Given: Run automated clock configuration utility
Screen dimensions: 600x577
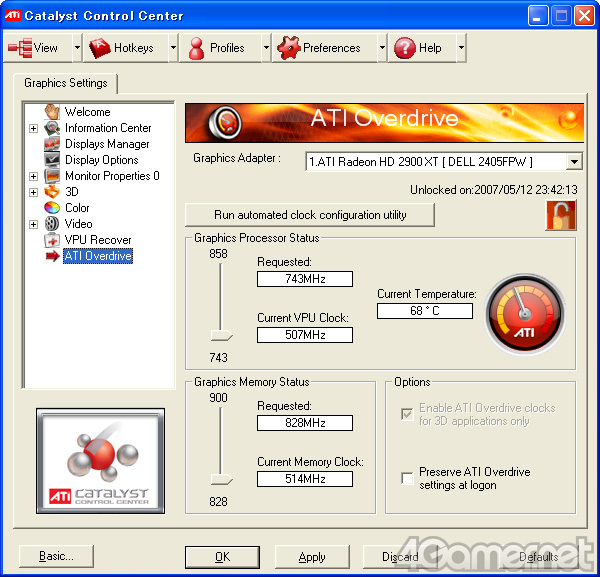Looking at the screenshot, I should pyautogui.click(x=310, y=215).
